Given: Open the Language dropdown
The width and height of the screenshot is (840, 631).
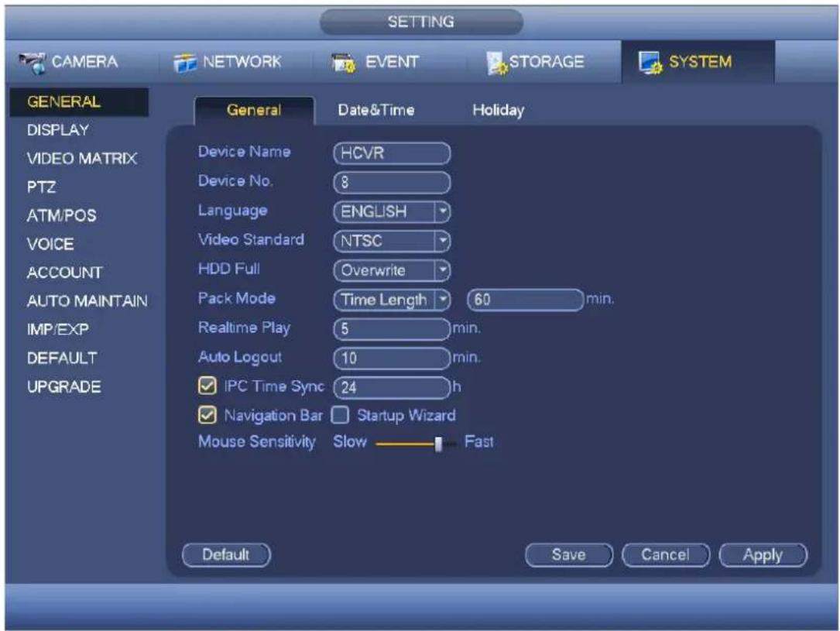Looking at the screenshot, I should [442, 211].
